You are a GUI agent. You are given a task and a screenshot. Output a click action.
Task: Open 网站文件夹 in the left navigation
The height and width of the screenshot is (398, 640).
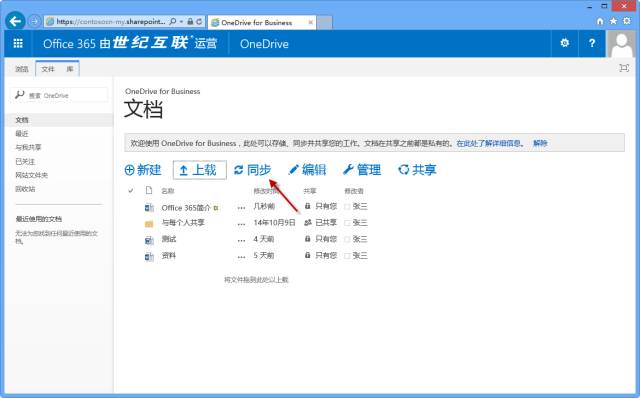pyautogui.click(x=31, y=175)
